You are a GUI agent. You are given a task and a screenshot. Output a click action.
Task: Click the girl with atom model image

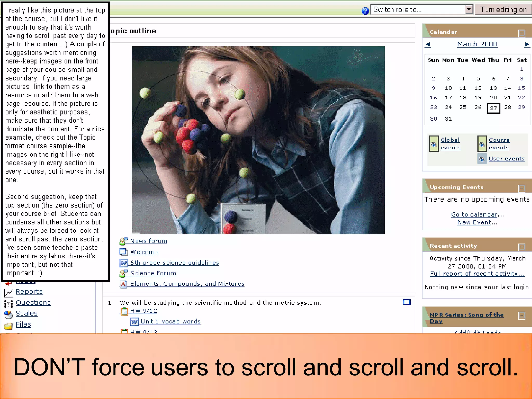pyautogui.click(x=258, y=140)
